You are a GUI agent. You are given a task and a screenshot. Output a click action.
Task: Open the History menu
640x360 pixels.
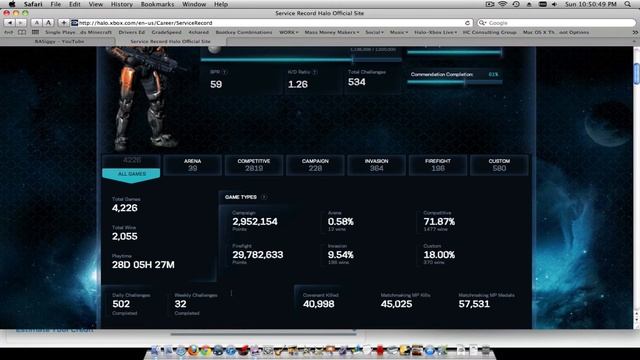click(x=122, y=4)
